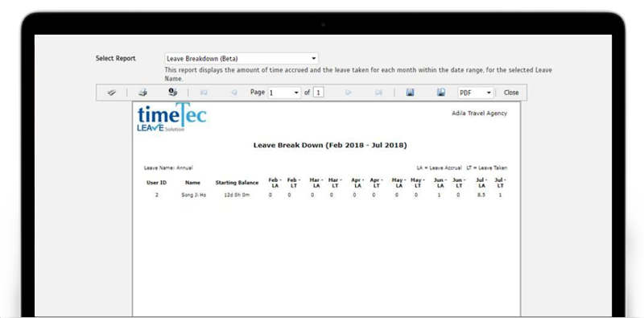Image resolution: width=644 pixels, height=318 pixels.
Task: Click the total pages field showing 1
Action: [318, 93]
